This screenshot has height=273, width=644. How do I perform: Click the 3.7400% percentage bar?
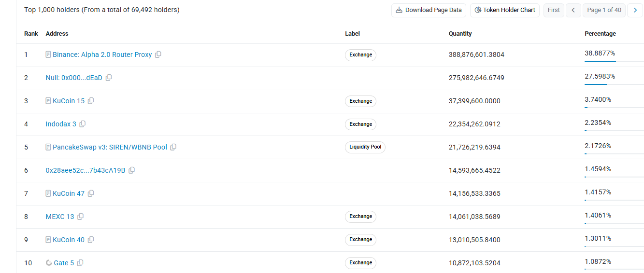click(614, 108)
